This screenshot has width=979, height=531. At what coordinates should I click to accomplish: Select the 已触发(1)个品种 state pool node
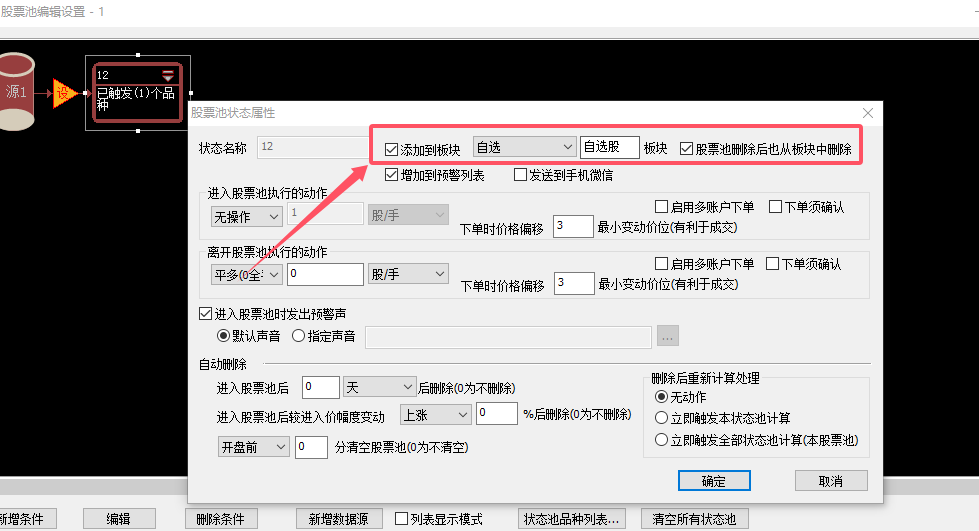(137, 92)
